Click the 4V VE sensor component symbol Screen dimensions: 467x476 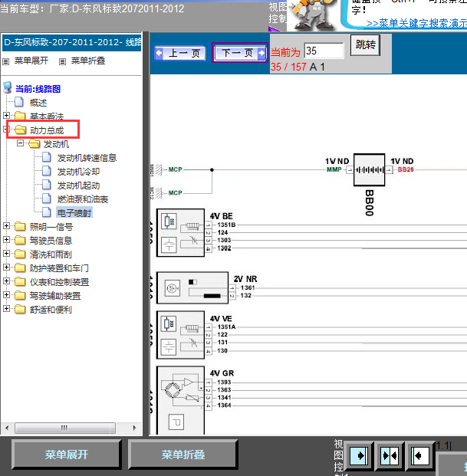pos(180,335)
